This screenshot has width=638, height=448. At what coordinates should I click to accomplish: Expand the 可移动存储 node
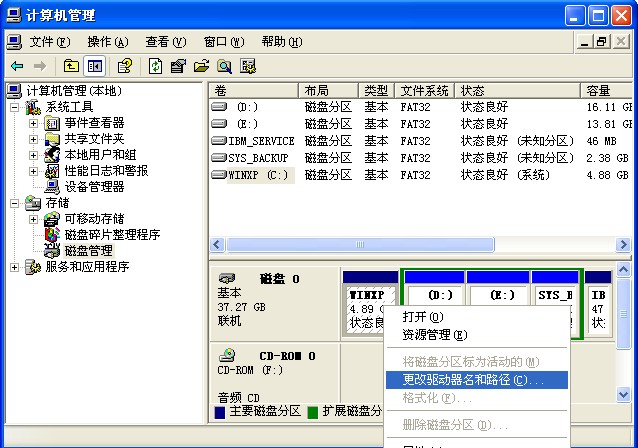(x=33, y=219)
